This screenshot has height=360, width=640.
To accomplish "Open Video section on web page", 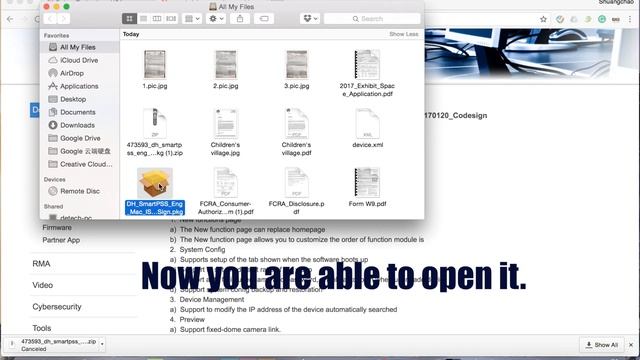I will tap(42, 285).
